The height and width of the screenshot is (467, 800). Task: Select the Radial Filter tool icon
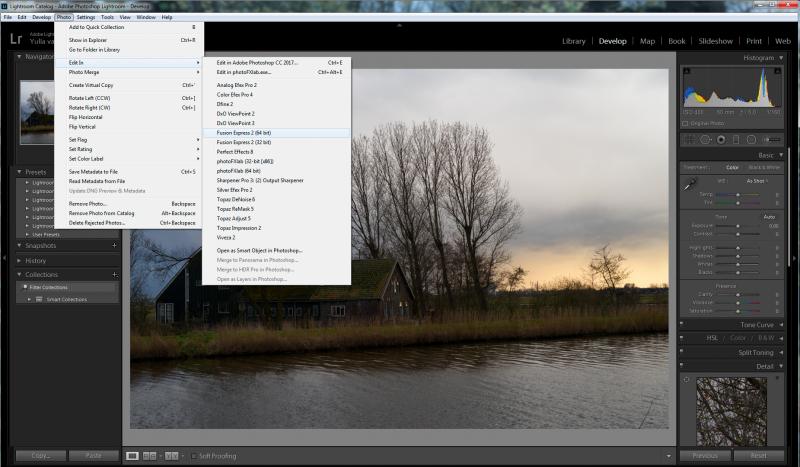[x=751, y=139]
